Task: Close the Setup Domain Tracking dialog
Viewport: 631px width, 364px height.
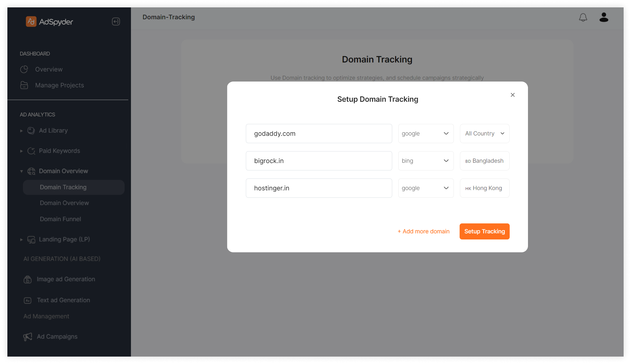Action: tap(513, 95)
